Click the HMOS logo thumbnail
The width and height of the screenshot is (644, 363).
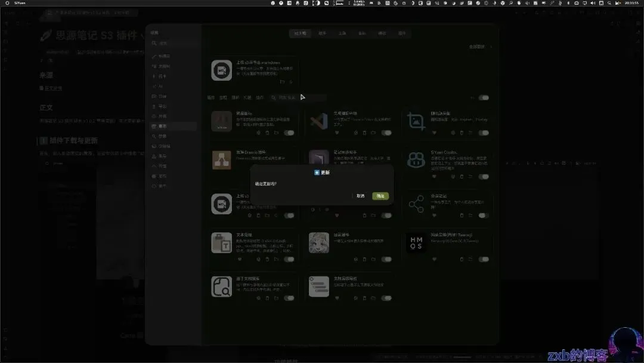coord(416,242)
